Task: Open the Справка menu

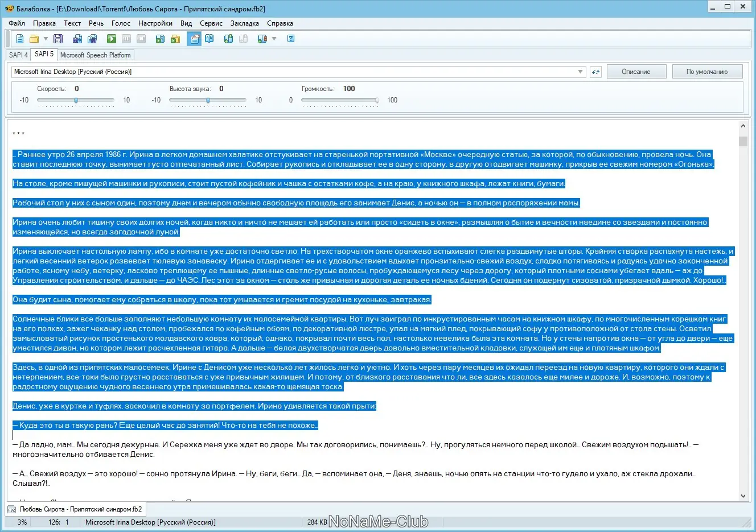Action: (x=280, y=23)
